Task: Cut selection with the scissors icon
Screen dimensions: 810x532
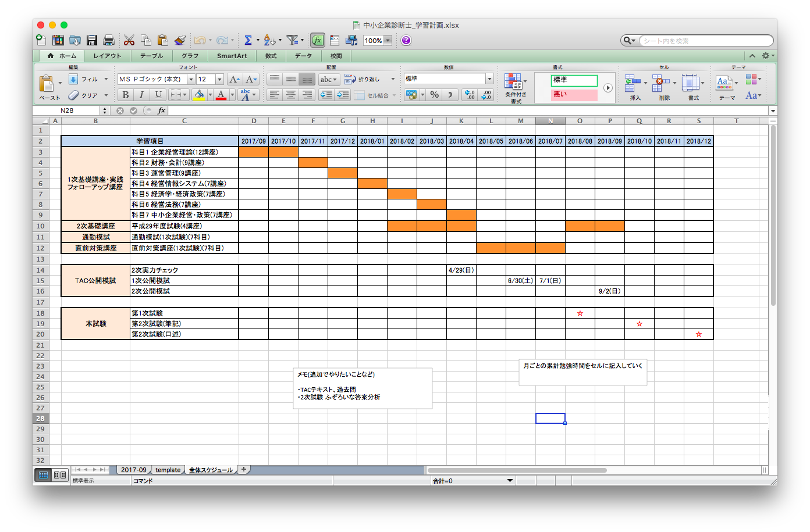Action: point(129,40)
